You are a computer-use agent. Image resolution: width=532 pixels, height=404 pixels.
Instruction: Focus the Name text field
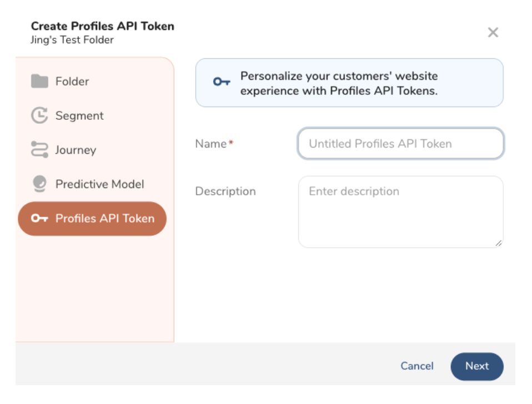pos(400,144)
